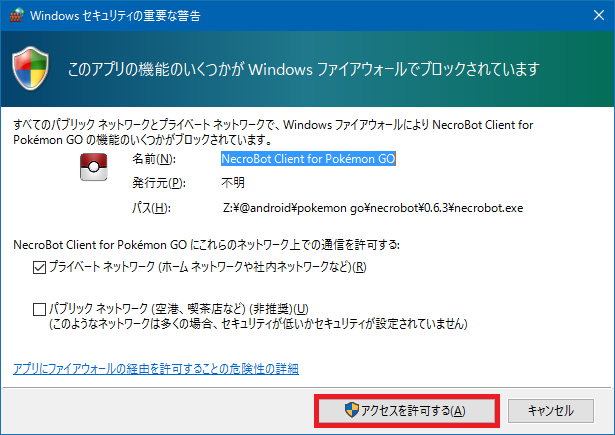Toggle the プライベート ネットワーク checkbox
The width and height of the screenshot is (615, 435).
tap(39, 268)
